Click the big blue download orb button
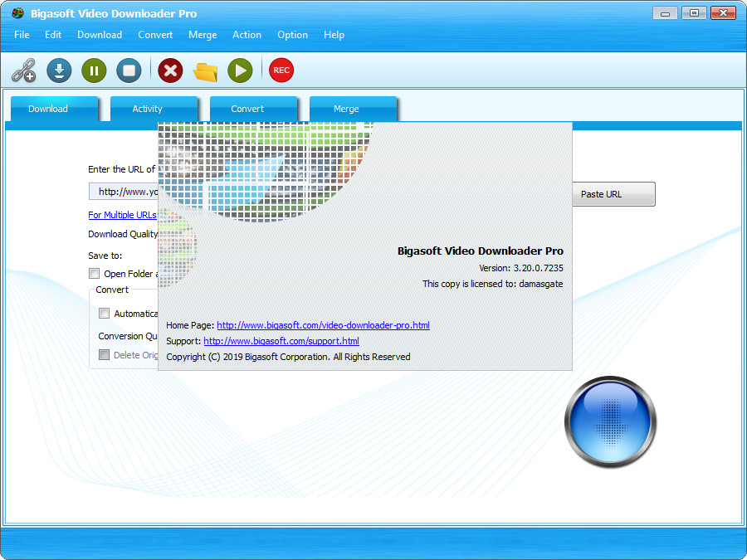The image size is (747, 560). [x=610, y=421]
